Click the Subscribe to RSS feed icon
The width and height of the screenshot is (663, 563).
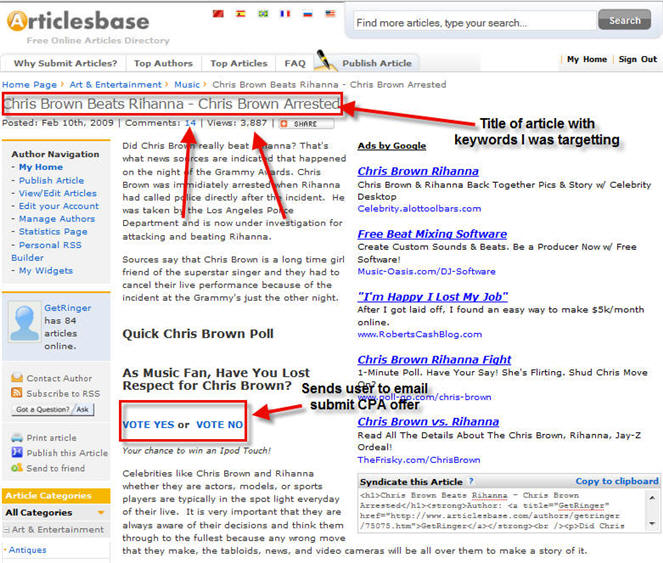click(x=17, y=393)
